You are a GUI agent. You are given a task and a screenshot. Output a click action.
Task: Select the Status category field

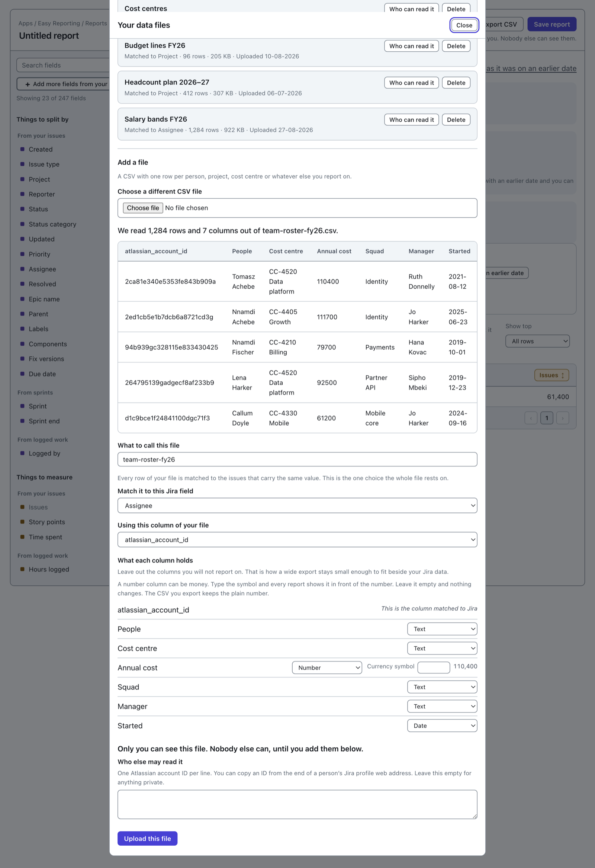point(52,224)
